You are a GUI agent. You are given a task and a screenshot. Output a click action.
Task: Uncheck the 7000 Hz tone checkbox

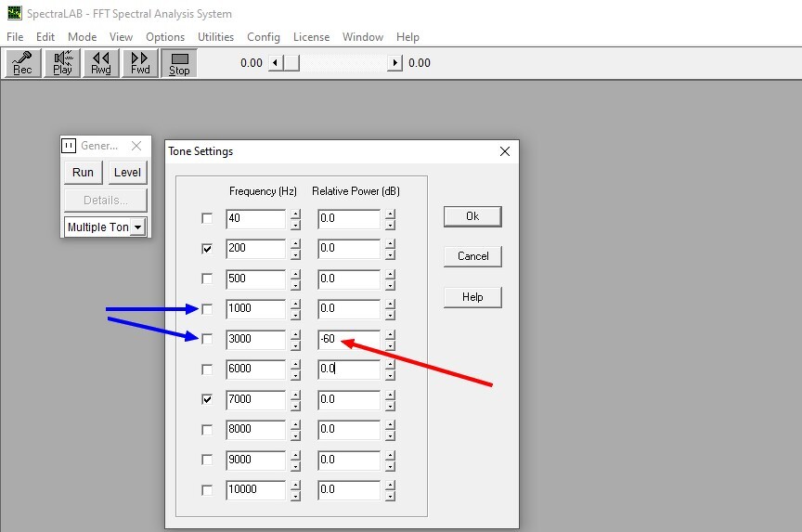click(x=207, y=399)
